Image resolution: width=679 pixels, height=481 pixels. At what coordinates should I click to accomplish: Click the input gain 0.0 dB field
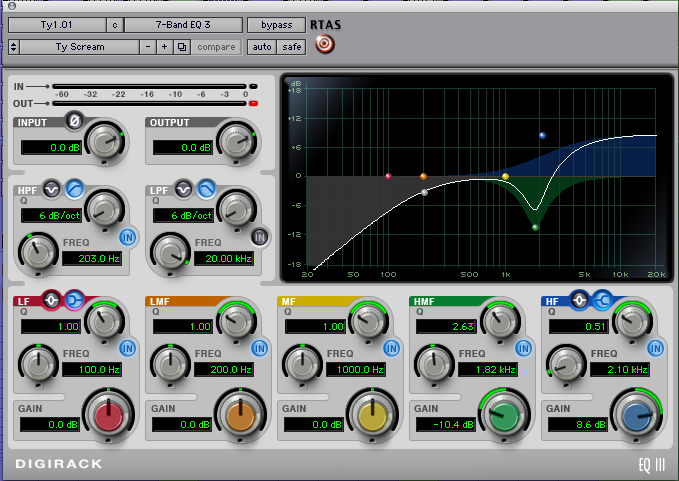click(51, 148)
